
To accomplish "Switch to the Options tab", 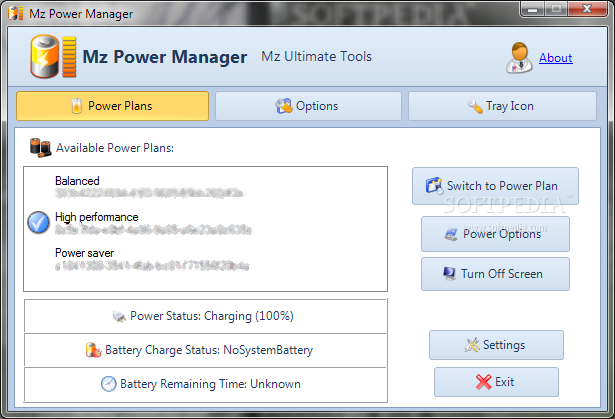I will [x=308, y=106].
